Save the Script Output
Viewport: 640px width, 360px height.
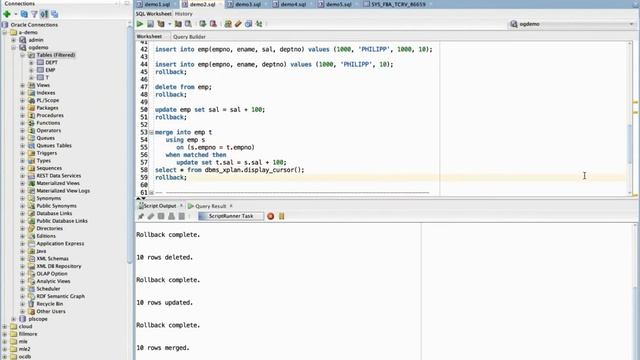[161, 216]
